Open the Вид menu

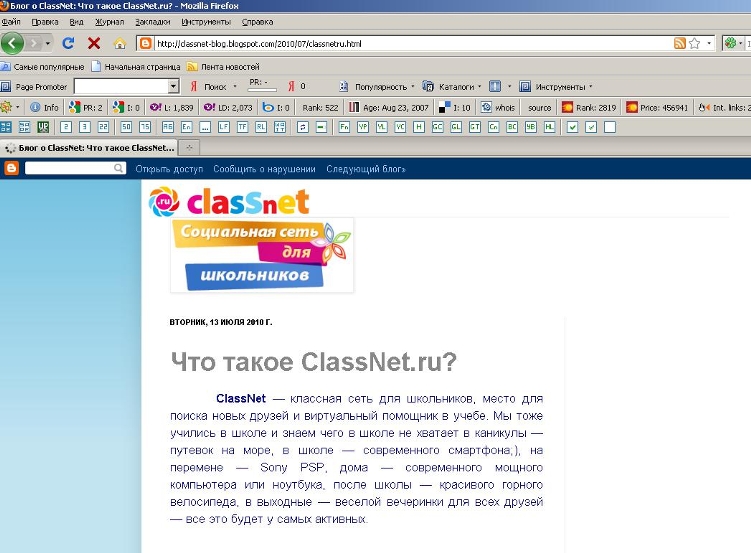click(x=76, y=22)
